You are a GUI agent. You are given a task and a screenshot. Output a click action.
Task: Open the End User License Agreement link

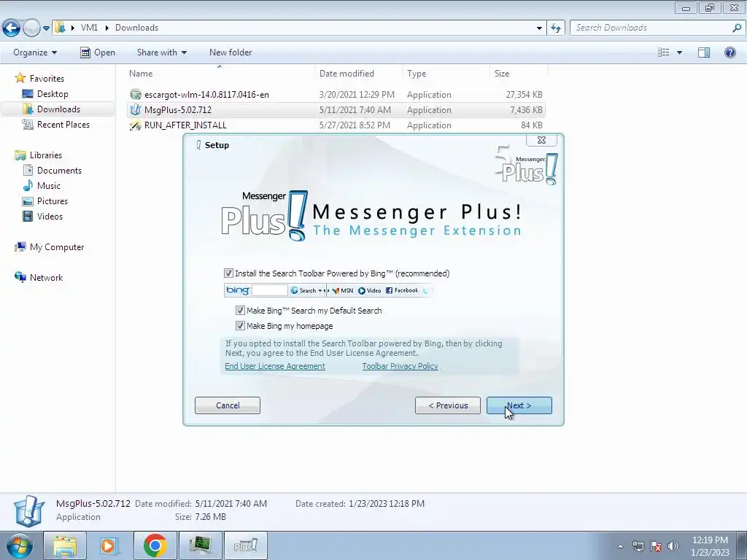click(275, 366)
